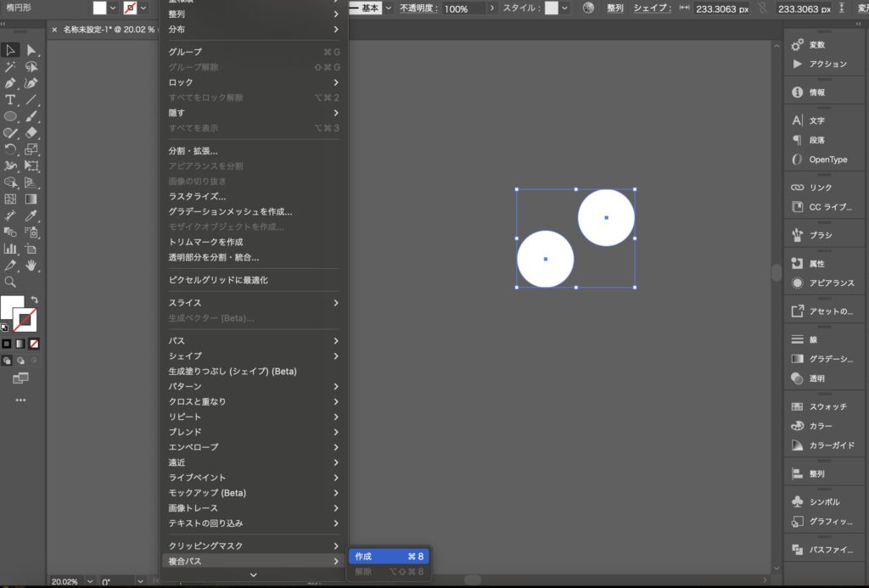869x588 pixels.
Task: Open the ブラシ panel icon
Action: point(797,235)
